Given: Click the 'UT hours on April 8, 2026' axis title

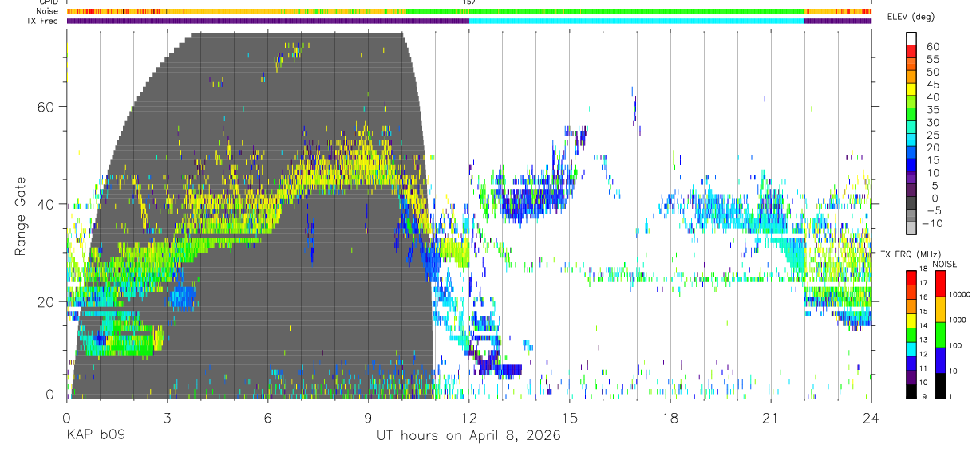Looking at the screenshot, I should tap(468, 436).
